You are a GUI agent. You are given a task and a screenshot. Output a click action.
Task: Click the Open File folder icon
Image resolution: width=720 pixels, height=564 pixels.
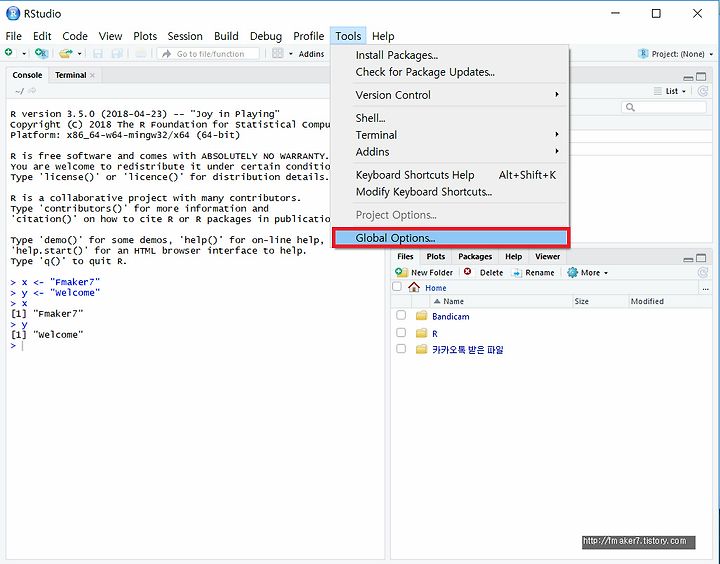click(x=66, y=53)
